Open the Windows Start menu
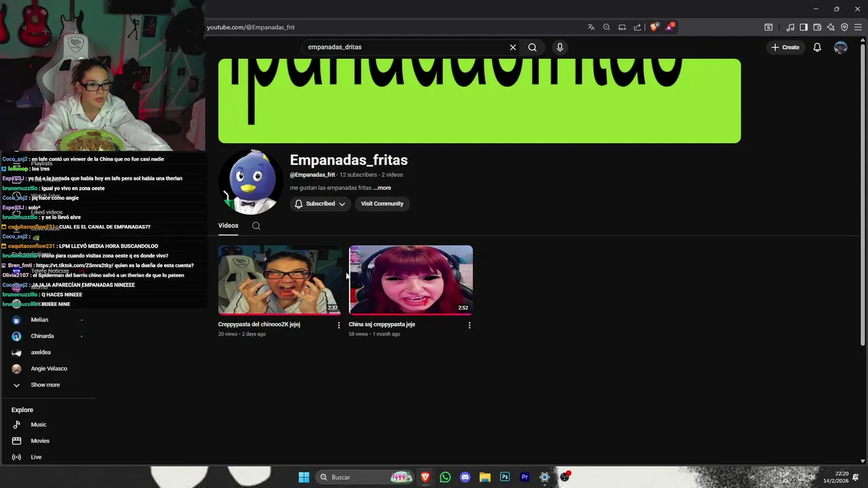 [304, 477]
